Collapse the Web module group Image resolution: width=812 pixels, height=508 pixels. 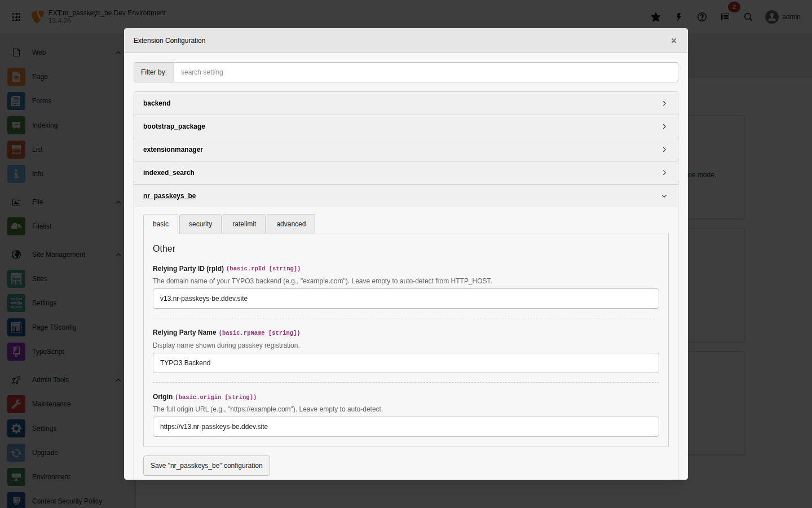pos(118,53)
